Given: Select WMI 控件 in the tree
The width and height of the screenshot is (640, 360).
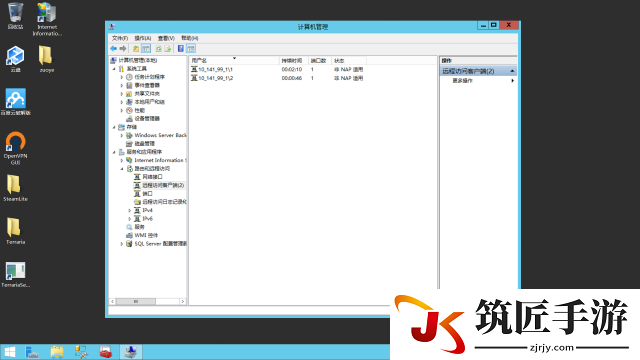Looking at the screenshot, I should (x=146, y=236).
